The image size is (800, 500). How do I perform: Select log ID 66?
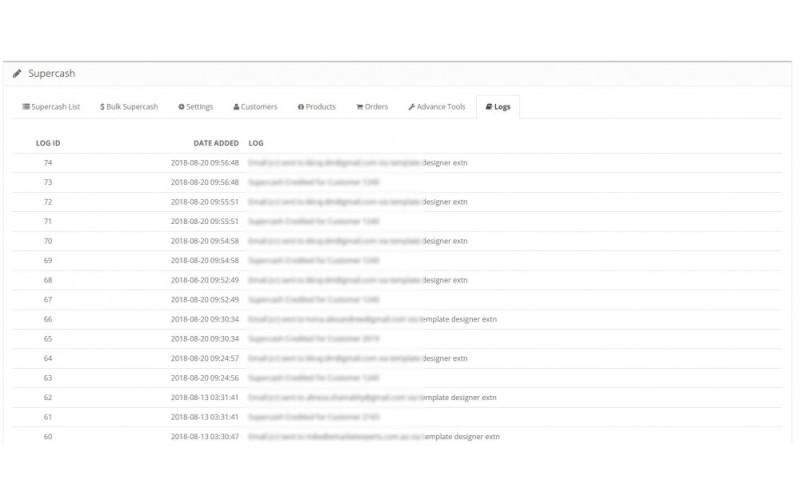48,319
